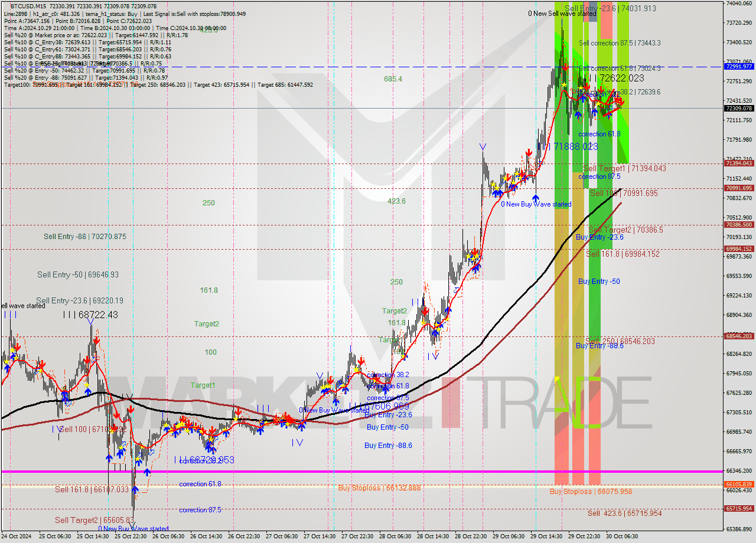Click the "Sell 250 | 68546.203" label
Screen dimensions: 756x543
620,341
